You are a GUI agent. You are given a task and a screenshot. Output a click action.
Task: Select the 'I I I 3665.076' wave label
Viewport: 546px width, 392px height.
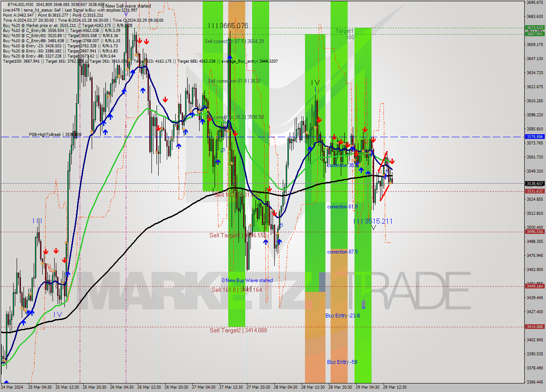click(228, 26)
